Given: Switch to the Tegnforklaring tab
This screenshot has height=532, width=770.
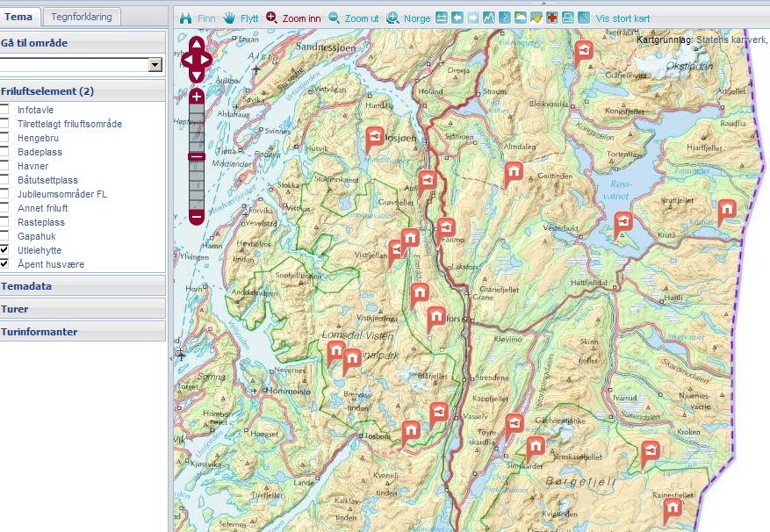Looking at the screenshot, I should pos(82,17).
